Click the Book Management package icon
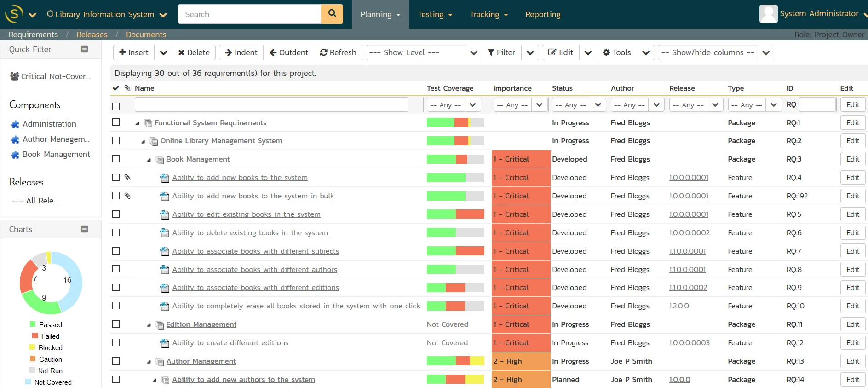This screenshot has width=868, height=388. (160, 160)
